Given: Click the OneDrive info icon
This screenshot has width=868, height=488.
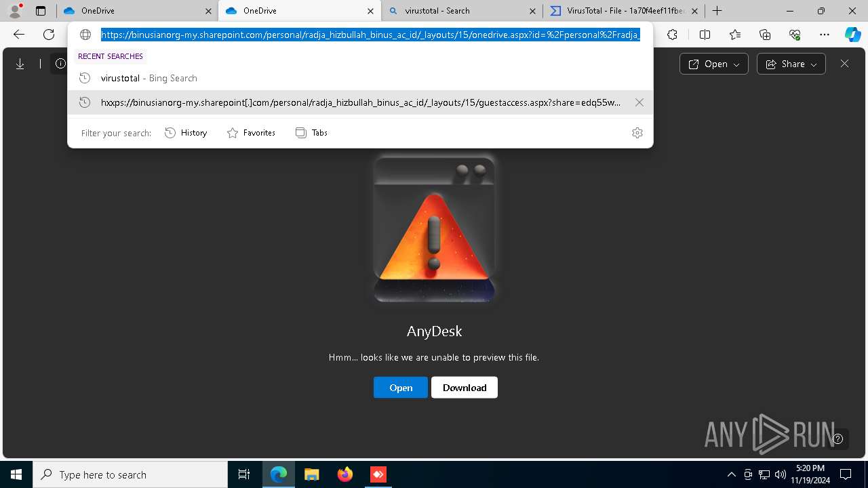Looking at the screenshot, I should pyautogui.click(x=60, y=64).
